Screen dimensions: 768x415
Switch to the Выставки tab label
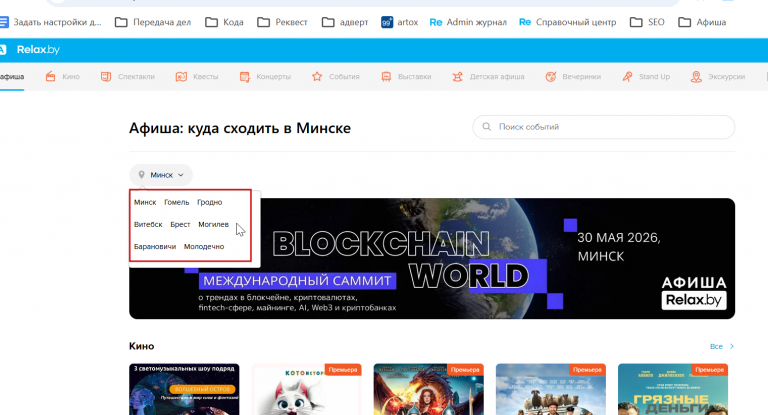(x=414, y=76)
